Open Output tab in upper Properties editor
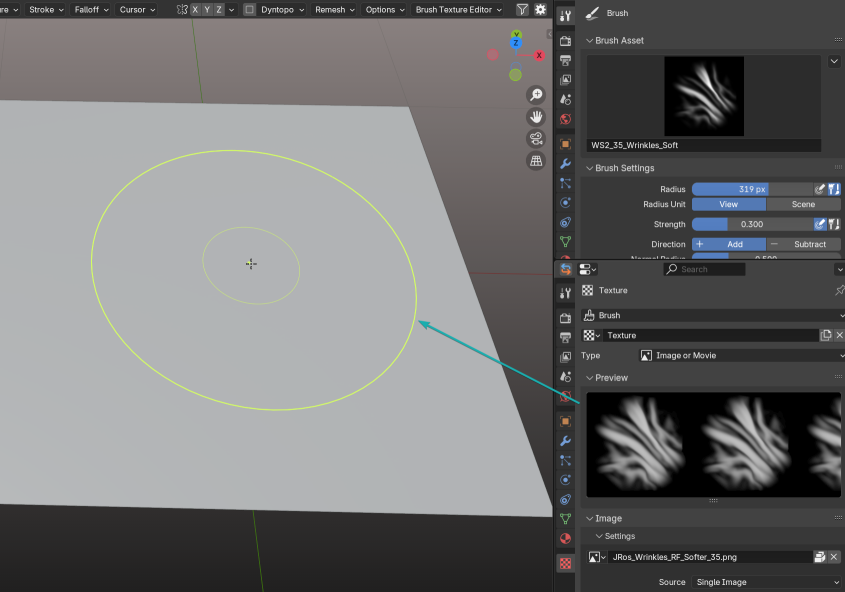This screenshot has width=845, height=592. [x=565, y=60]
